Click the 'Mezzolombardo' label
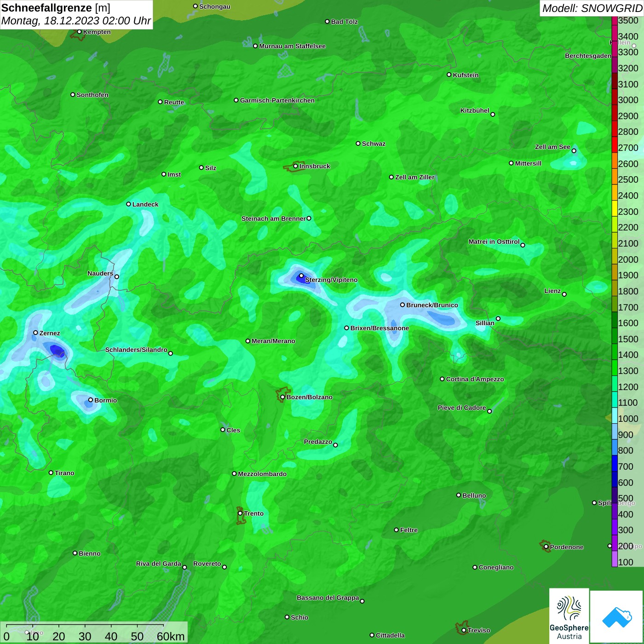 (x=262, y=474)
